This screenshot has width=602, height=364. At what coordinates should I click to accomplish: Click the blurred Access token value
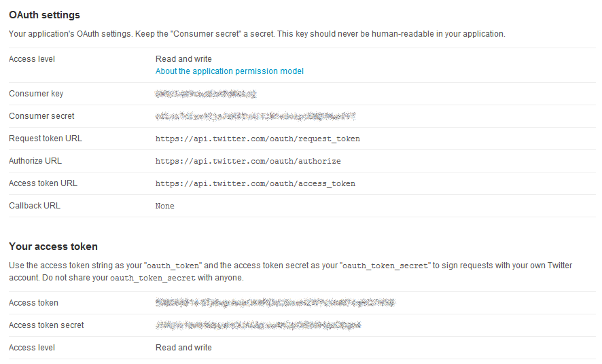point(275,303)
